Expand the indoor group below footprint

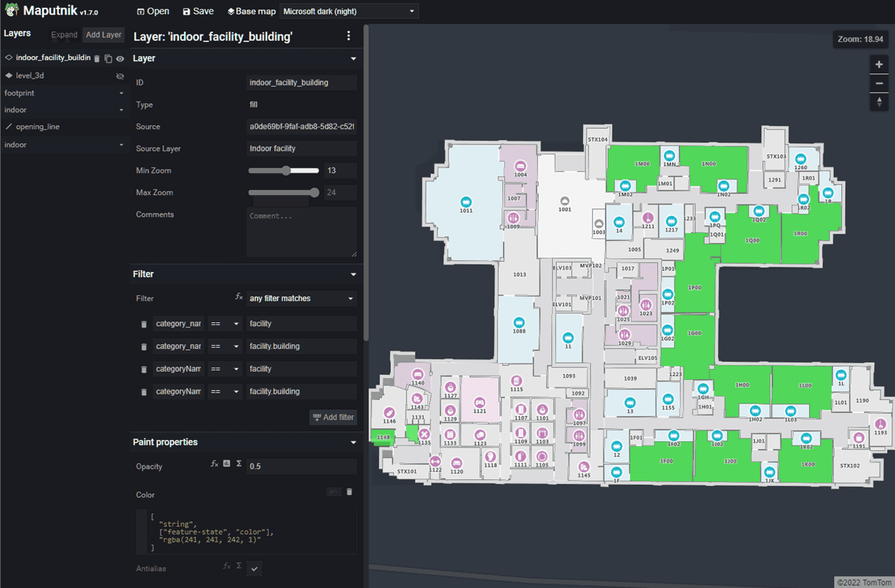121,110
